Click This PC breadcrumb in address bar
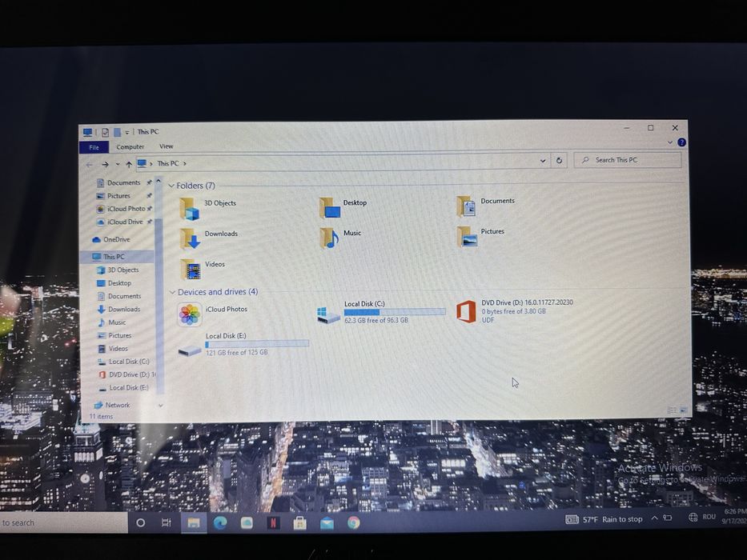 [168, 163]
